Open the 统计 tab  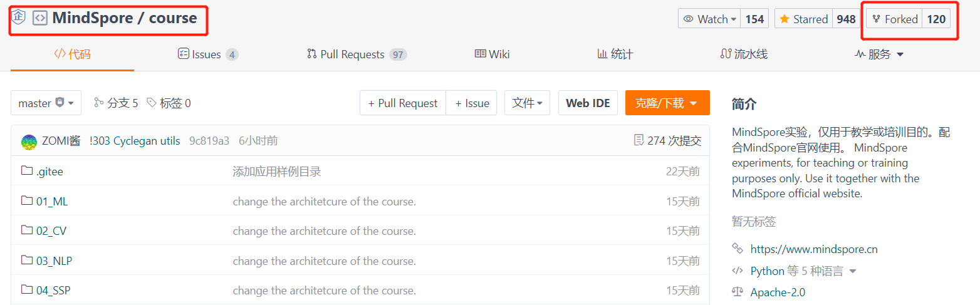pos(615,54)
